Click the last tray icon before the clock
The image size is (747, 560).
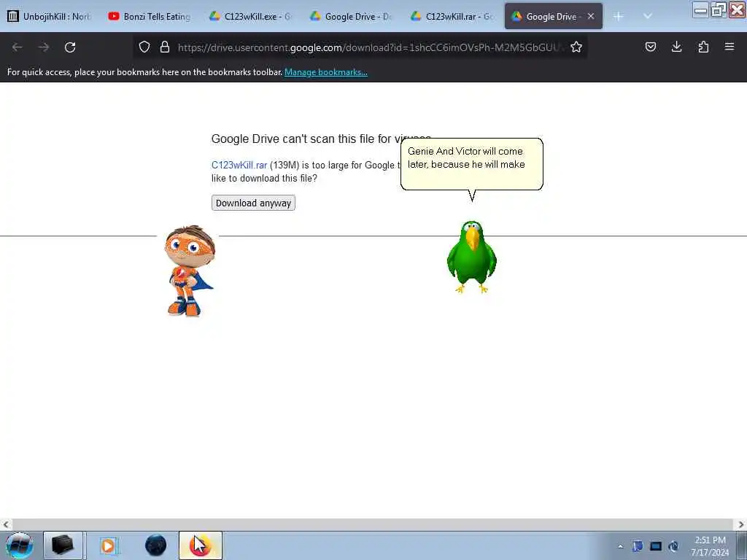tap(673, 546)
